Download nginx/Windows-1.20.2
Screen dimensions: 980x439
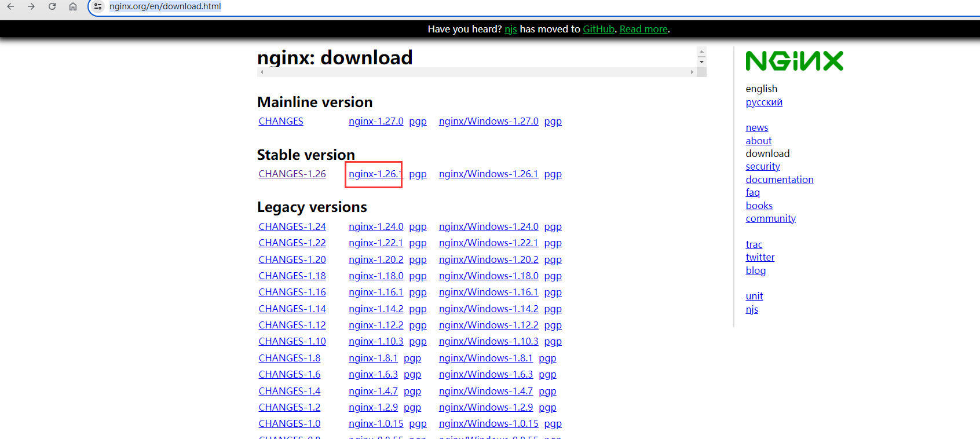pyautogui.click(x=489, y=259)
